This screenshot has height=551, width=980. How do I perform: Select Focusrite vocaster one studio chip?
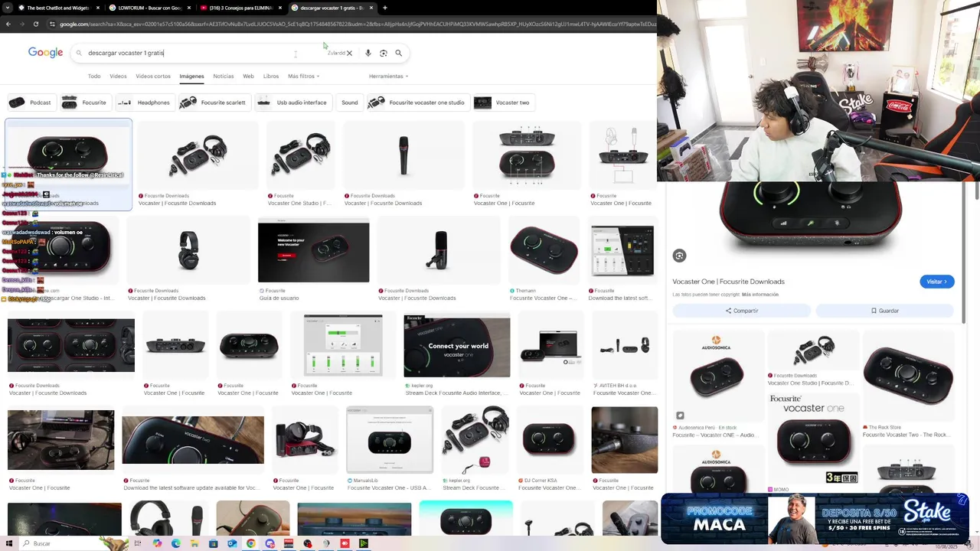tap(417, 103)
